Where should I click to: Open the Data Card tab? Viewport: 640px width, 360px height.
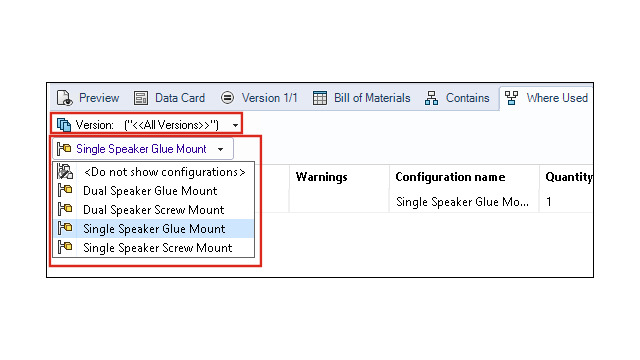pyautogui.click(x=170, y=98)
